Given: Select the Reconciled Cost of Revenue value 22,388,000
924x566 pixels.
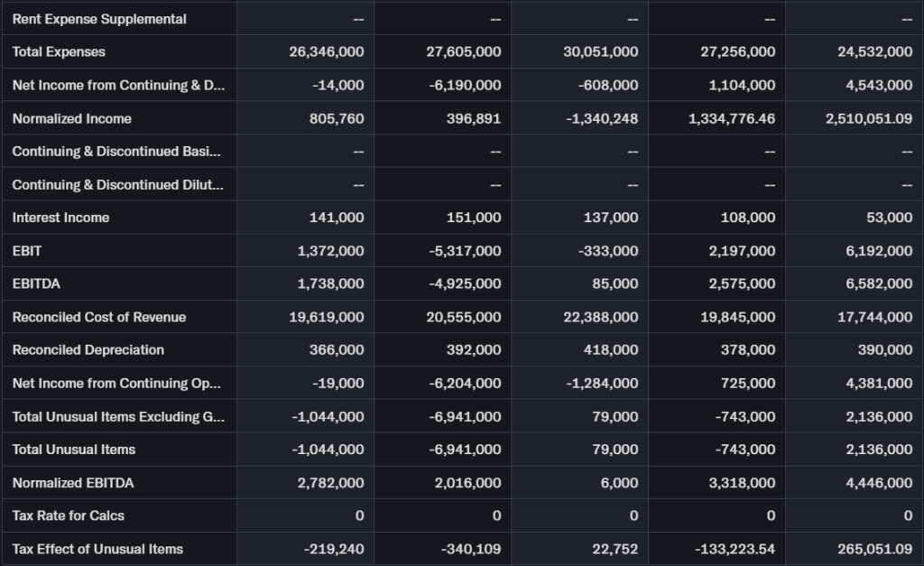Looking at the screenshot, I should 600,317.
